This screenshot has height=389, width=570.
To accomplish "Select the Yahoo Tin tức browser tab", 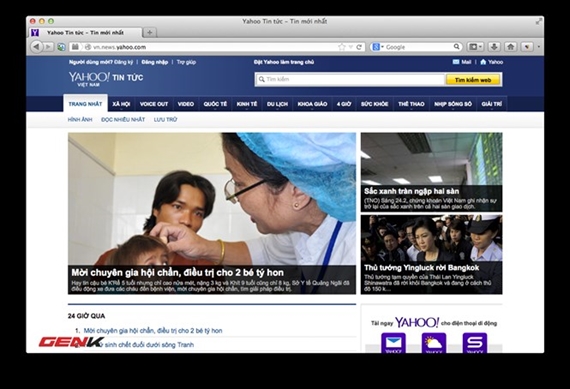I will point(85,32).
